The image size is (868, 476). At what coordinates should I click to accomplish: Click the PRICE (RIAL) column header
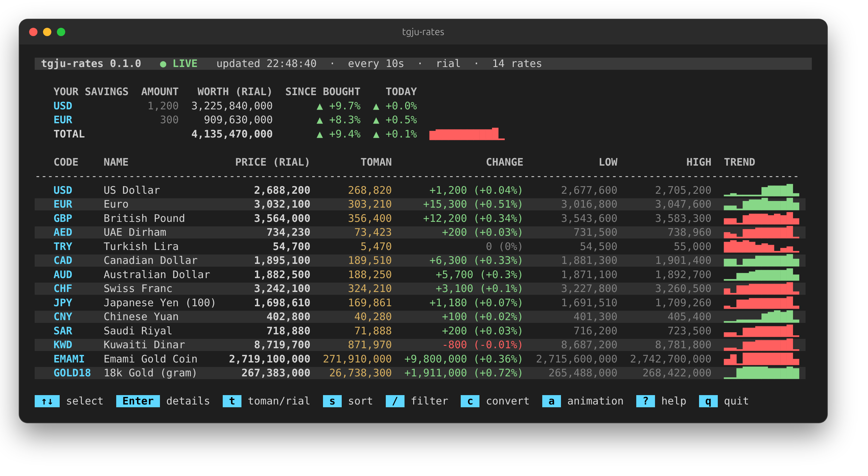coord(272,162)
